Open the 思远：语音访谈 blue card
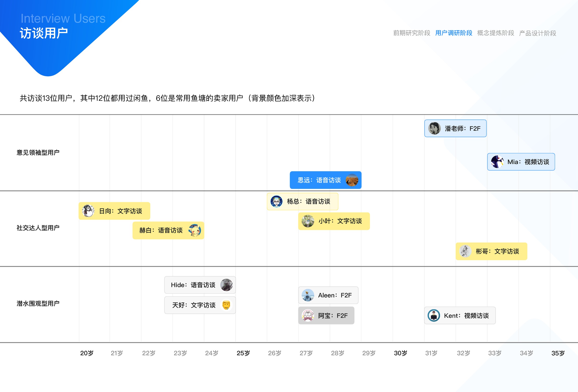The height and width of the screenshot is (392, 578). click(326, 180)
